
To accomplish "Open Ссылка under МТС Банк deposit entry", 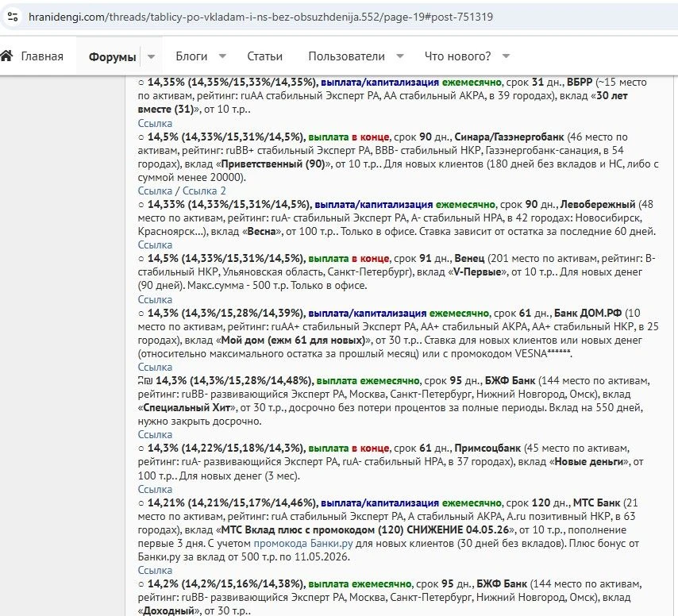I will (155, 570).
